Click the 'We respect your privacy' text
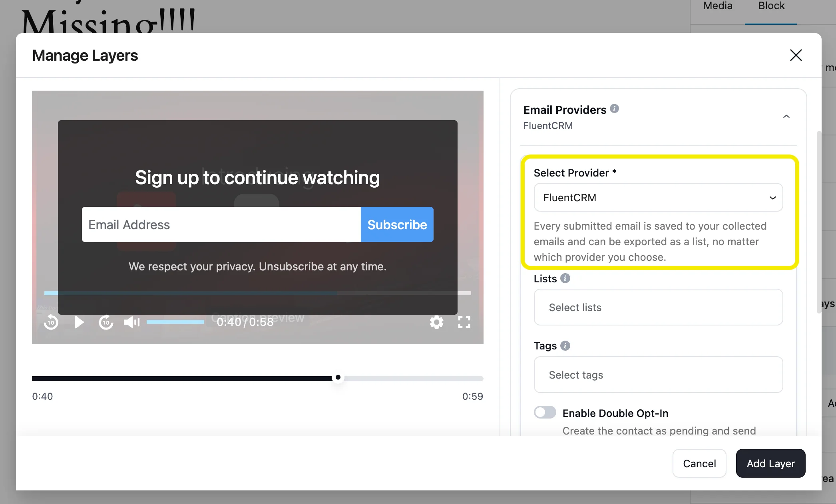836x504 pixels. 257,266
